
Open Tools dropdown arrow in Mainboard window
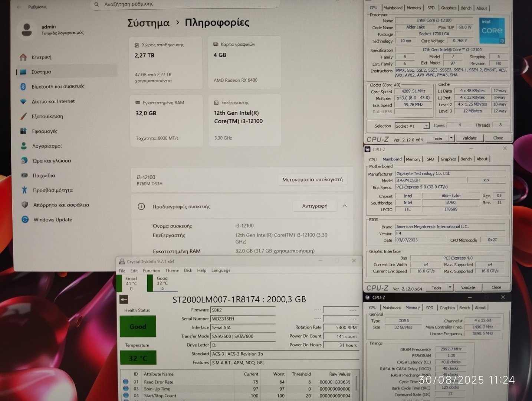450,287
